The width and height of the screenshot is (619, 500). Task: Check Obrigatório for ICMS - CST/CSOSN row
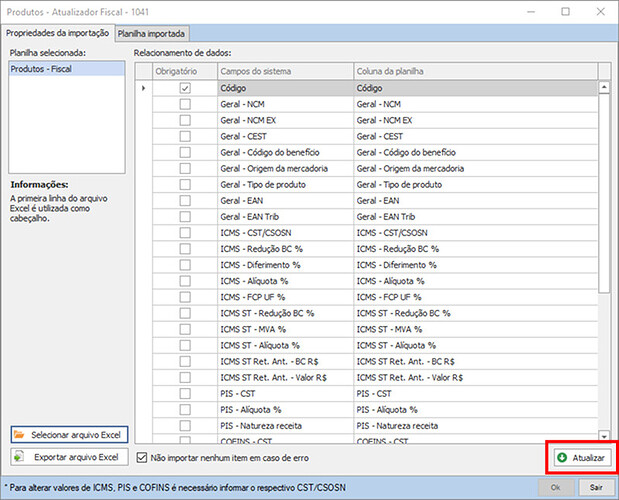tap(184, 232)
